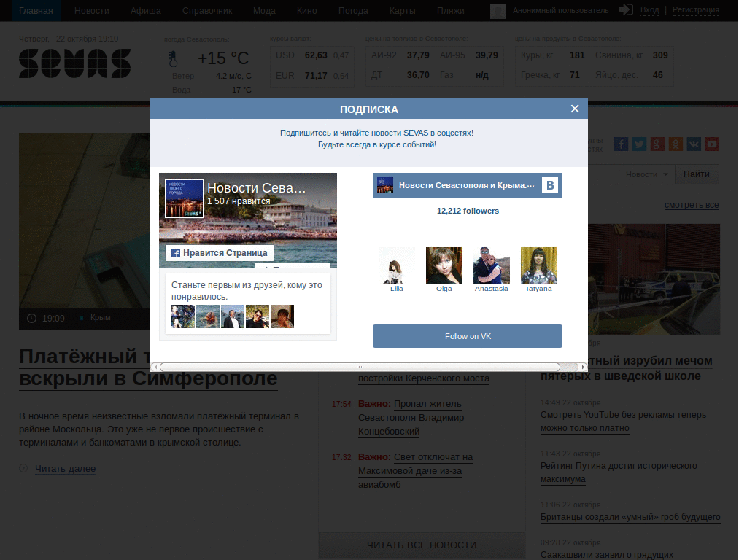Image resolution: width=747 pixels, height=560 pixels.
Task: Click the Swedish school news photo
Action: pos(654,279)
